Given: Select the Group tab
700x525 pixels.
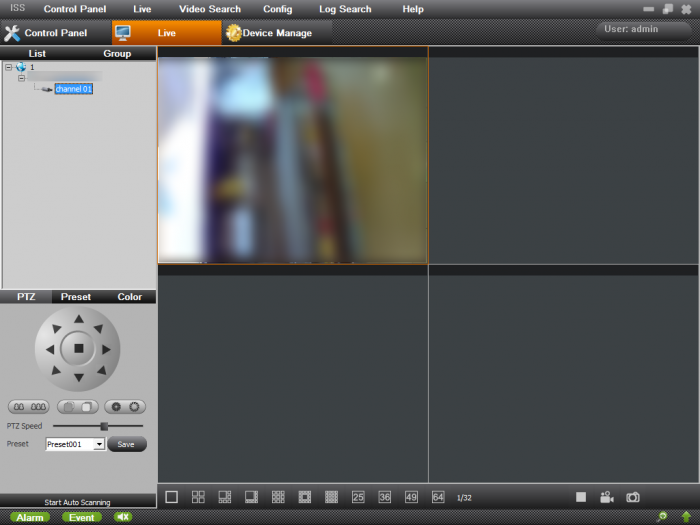Looking at the screenshot, I should 117,54.
